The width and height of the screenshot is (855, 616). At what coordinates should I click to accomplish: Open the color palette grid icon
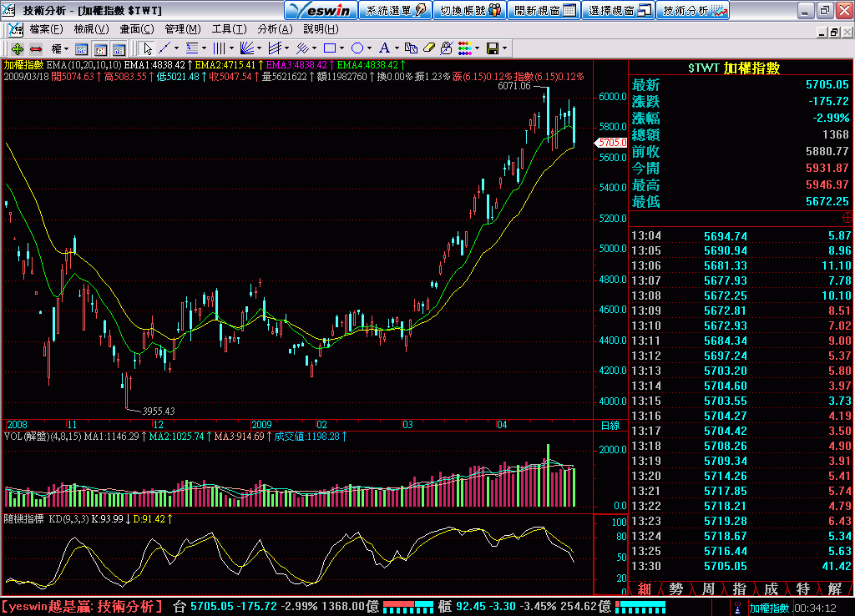pos(465,48)
